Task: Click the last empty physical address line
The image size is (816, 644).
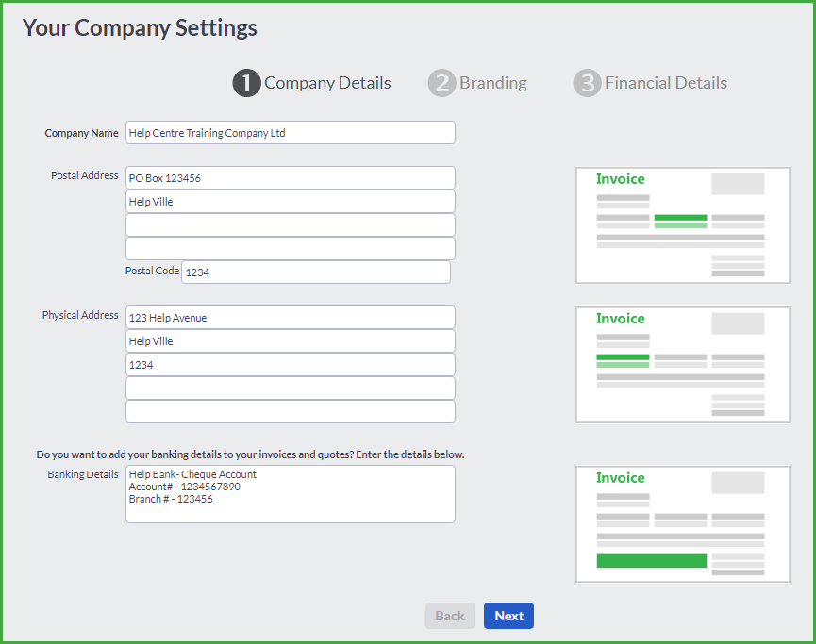Action: (x=291, y=411)
